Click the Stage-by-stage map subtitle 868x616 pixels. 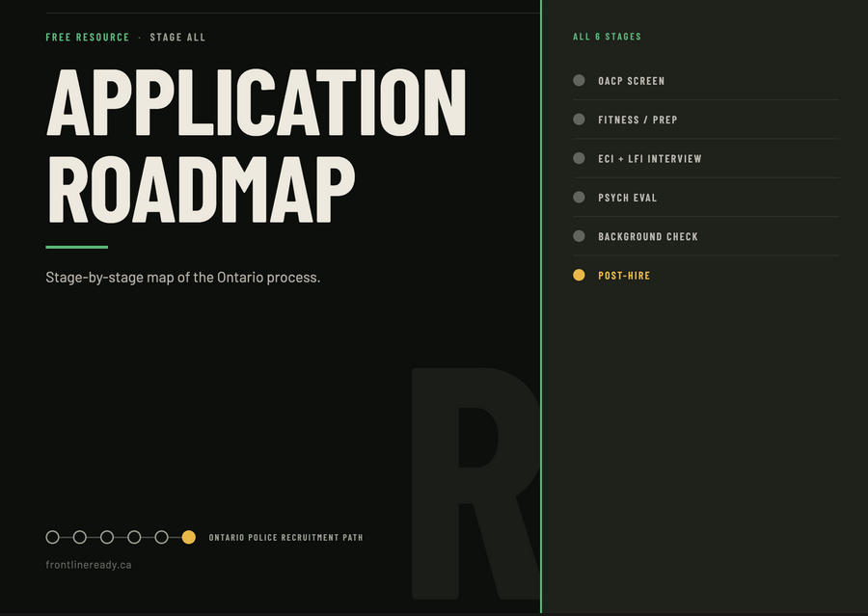point(182,277)
